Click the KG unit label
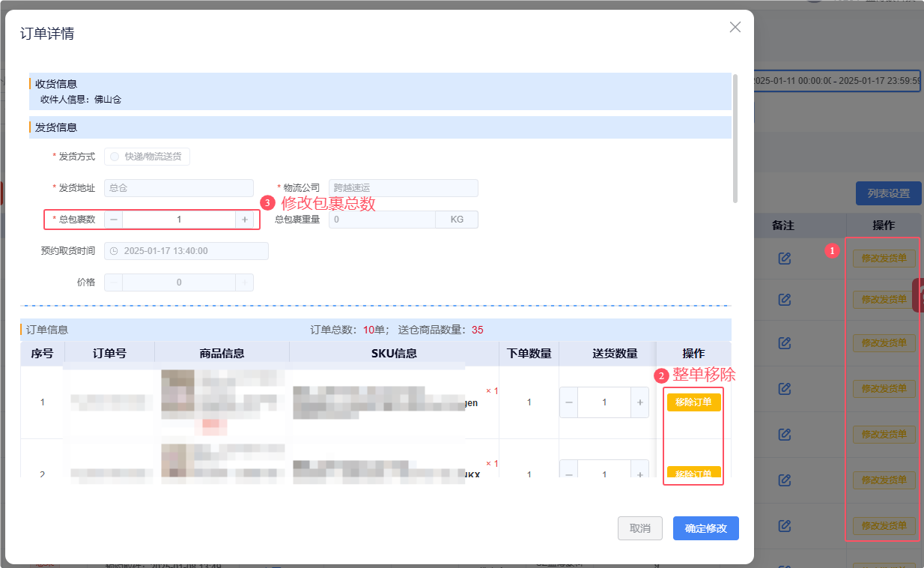The height and width of the screenshot is (568, 924). coord(457,220)
